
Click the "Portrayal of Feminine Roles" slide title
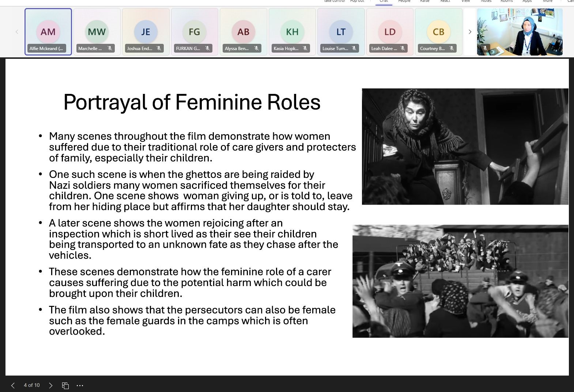(x=192, y=102)
